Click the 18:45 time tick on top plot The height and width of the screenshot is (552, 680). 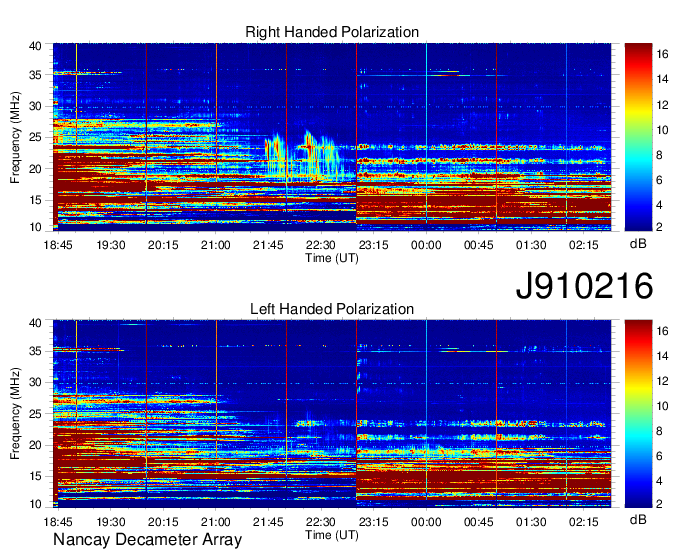pyautogui.click(x=58, y=245)
